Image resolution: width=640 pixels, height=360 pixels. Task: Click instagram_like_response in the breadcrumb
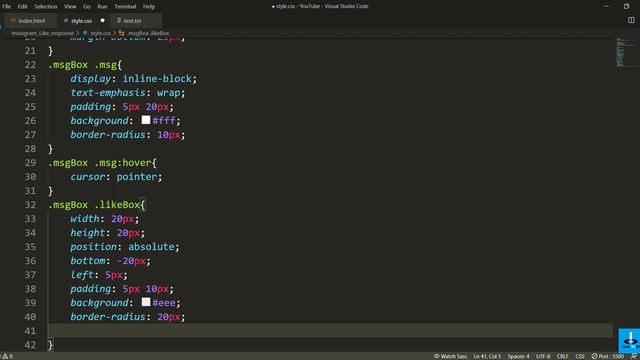click(42, 33)
